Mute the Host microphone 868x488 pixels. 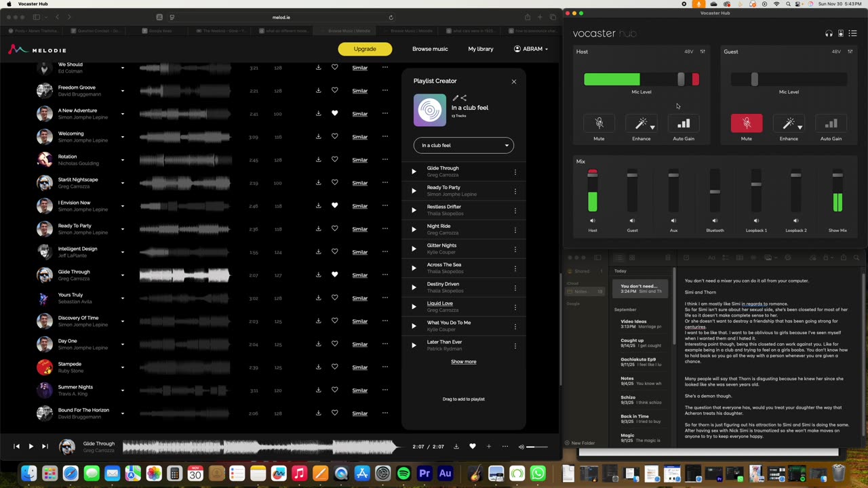pos(599,123)
